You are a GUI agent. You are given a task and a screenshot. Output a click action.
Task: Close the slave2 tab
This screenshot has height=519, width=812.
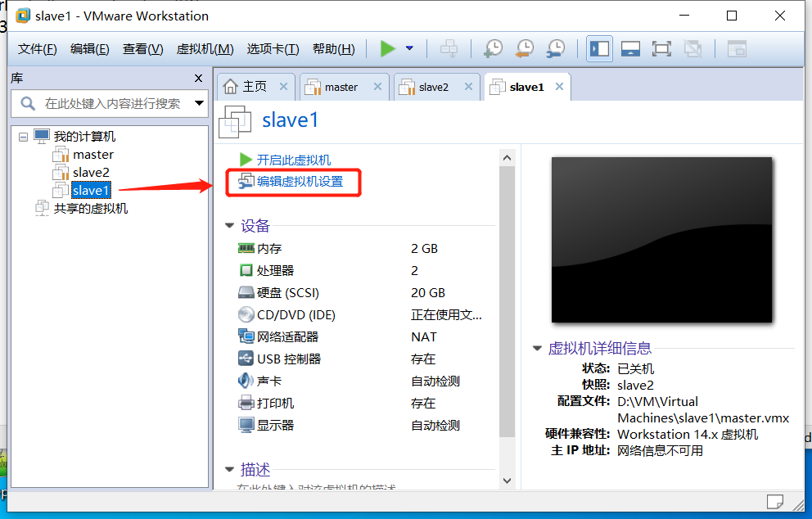[x=468, y=87]
